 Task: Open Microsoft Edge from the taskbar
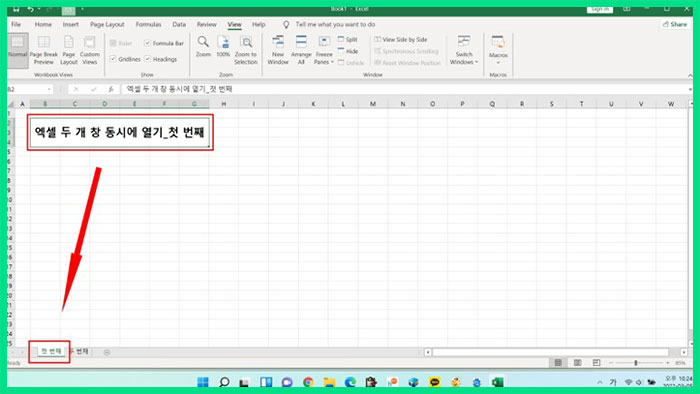tap(350, 382)
